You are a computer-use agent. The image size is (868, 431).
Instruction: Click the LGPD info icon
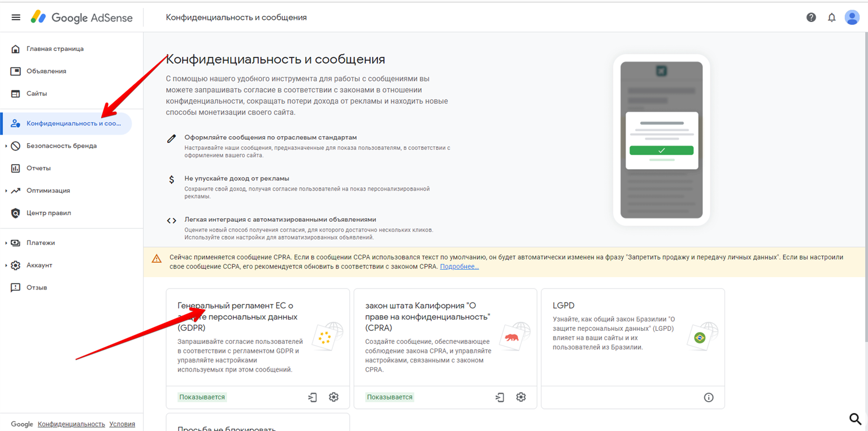(709, 397)
